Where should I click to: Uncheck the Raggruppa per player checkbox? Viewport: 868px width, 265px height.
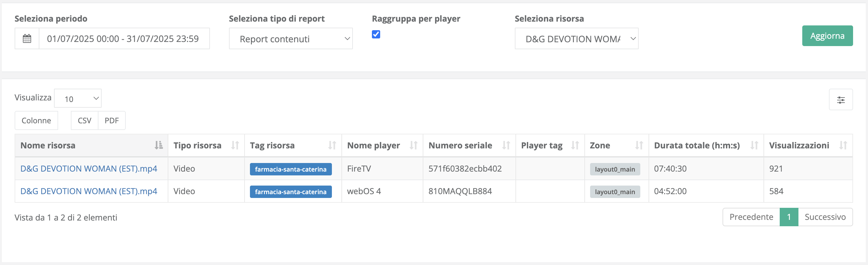pos(376,34)
